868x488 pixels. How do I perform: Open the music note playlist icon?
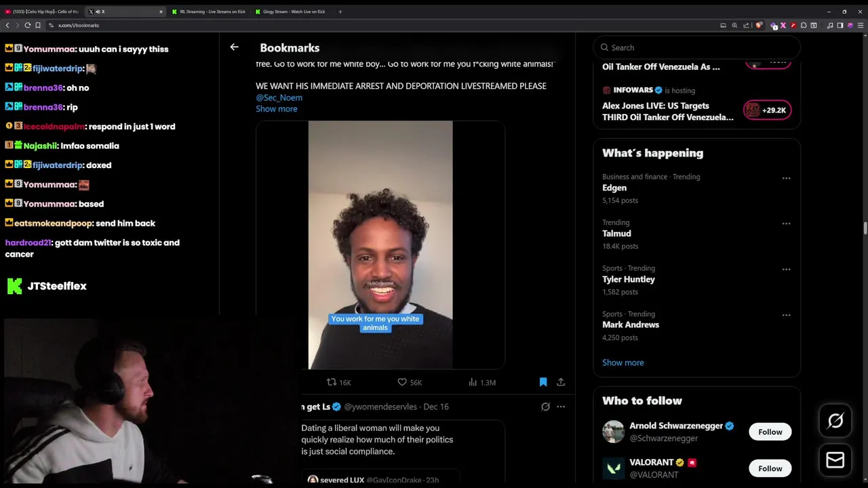(x=830, y=26)
